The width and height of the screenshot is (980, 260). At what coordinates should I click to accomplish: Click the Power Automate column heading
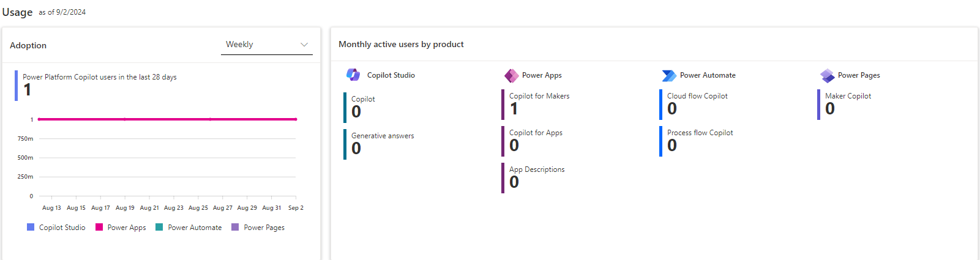pos(708,75)
